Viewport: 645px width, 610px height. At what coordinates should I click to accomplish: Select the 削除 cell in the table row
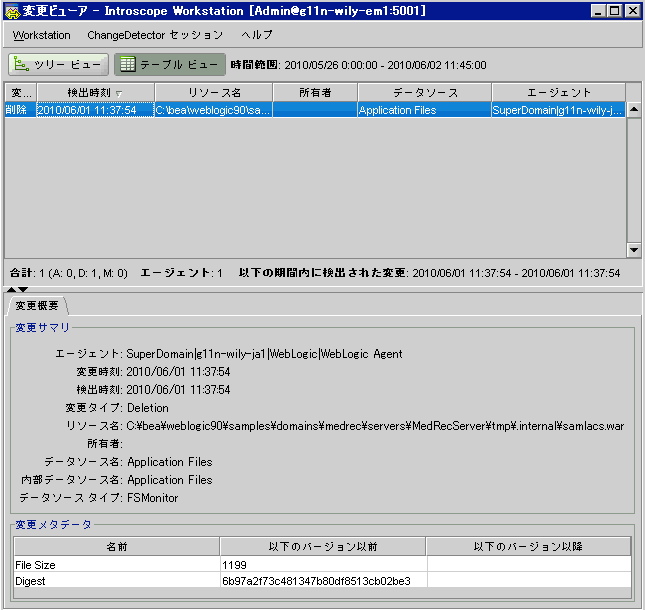coord(21,110)
